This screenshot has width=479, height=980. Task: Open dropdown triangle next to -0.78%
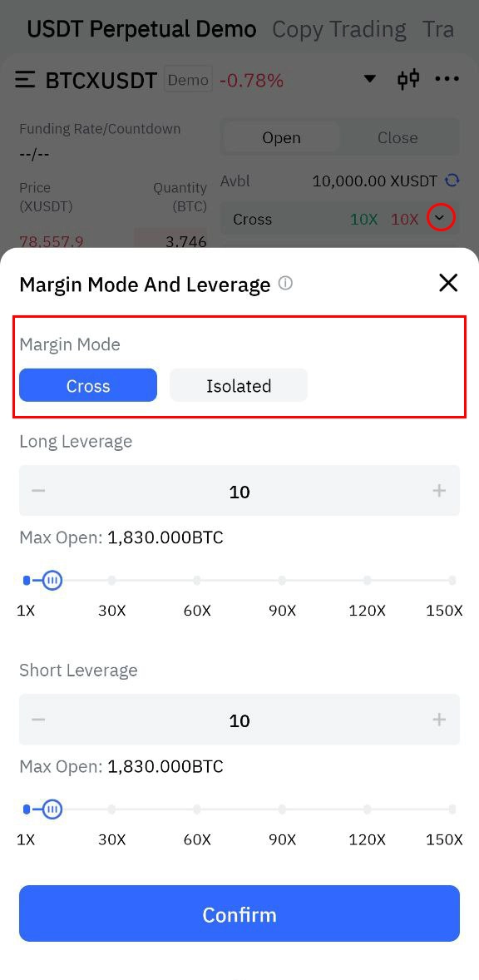[x=370, y=79]
